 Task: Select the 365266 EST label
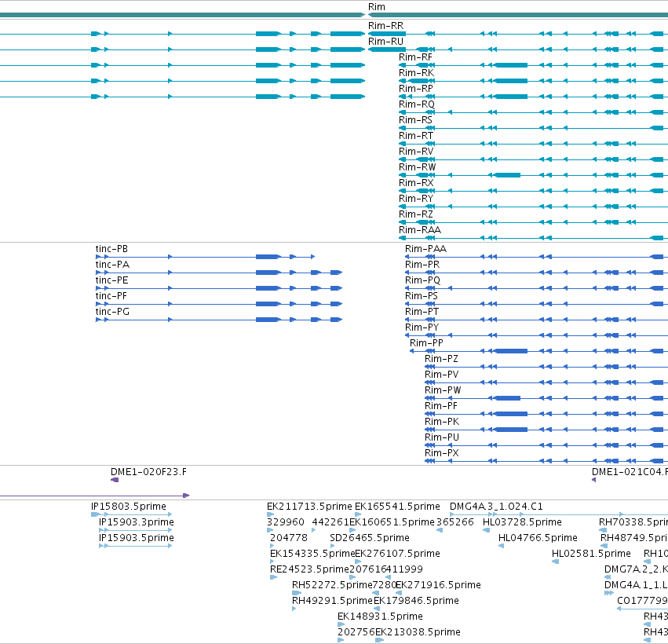click(455, 522)
